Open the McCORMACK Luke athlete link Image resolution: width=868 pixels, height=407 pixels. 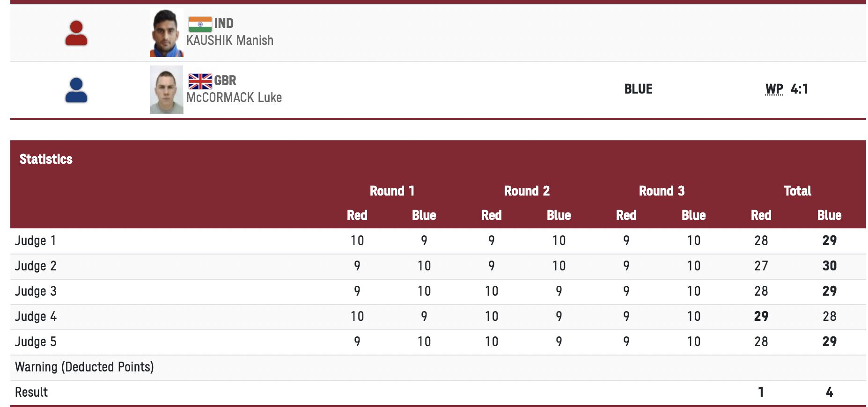[234, 98]
